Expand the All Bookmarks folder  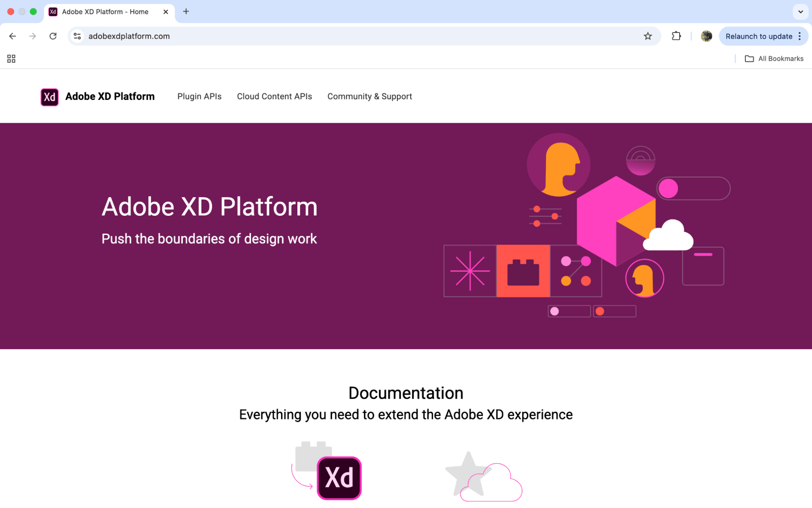[x=773, y=58]
